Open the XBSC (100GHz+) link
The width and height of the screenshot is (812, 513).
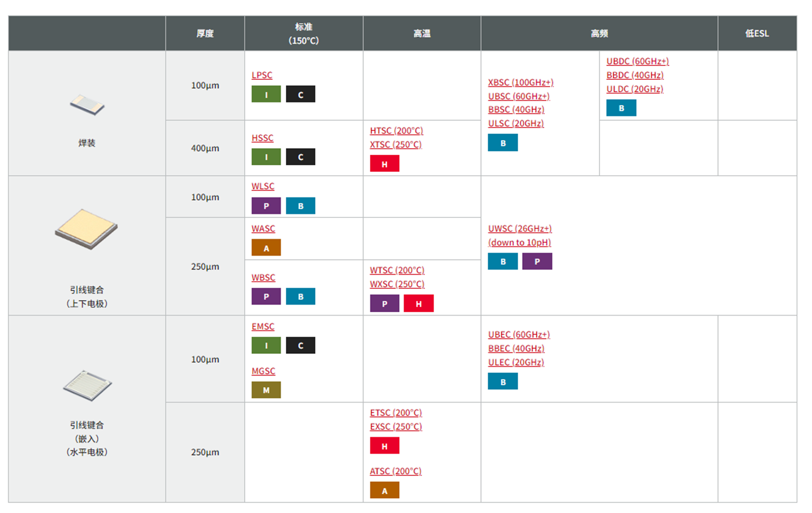coord(521,82)
